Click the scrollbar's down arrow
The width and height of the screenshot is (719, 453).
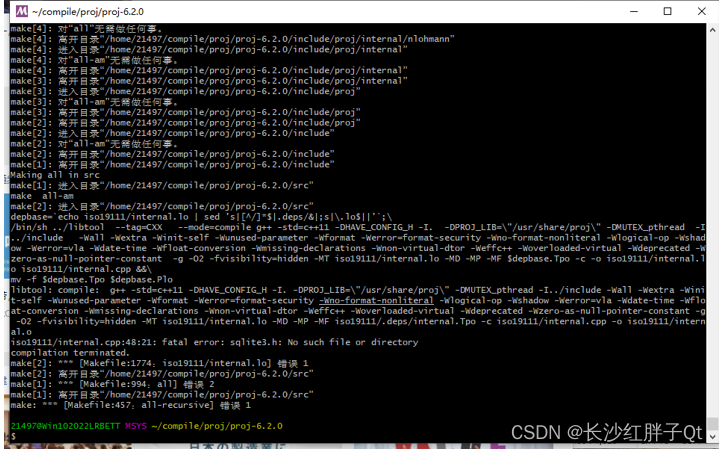click(x=712, y=436)
